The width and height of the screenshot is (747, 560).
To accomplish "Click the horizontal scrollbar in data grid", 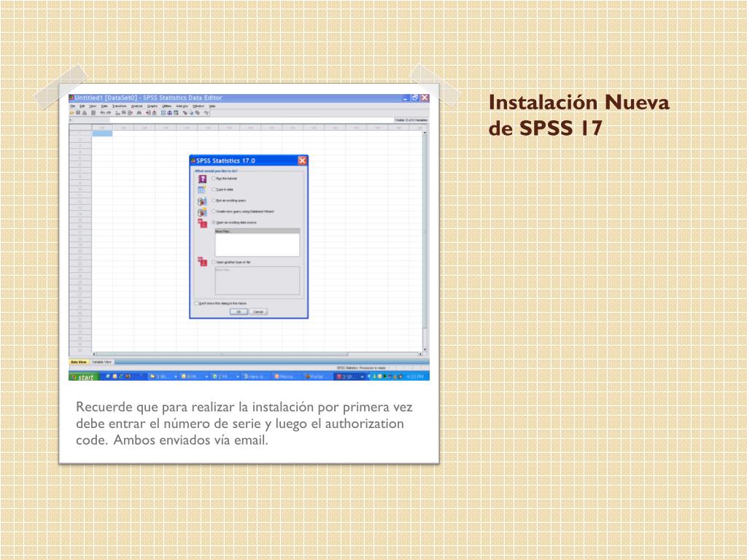I will (258, 354).
